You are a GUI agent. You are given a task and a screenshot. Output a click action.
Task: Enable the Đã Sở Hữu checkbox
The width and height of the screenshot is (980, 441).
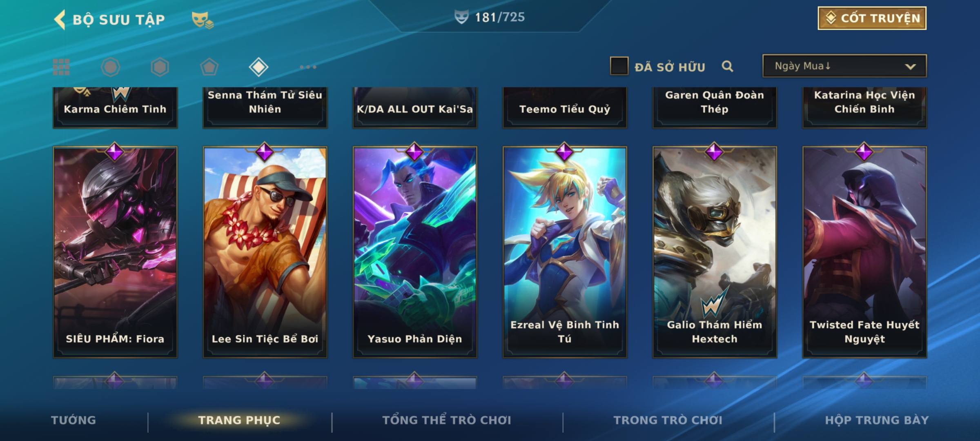coord(619,66)
